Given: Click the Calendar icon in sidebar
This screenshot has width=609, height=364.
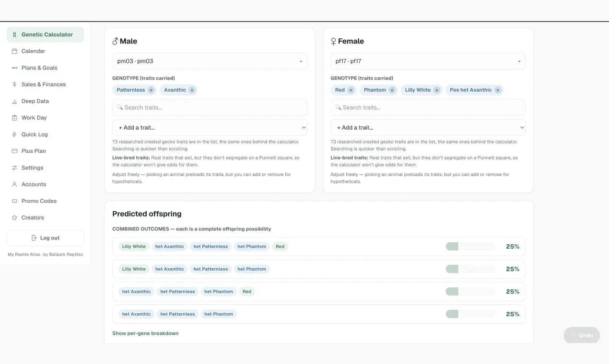Looking at the screenshot, I should pyautogui.click(x=14, y=51).
